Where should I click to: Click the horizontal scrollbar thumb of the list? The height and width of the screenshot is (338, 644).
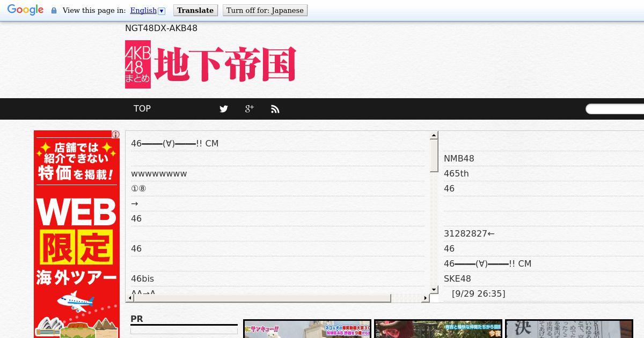262,298
